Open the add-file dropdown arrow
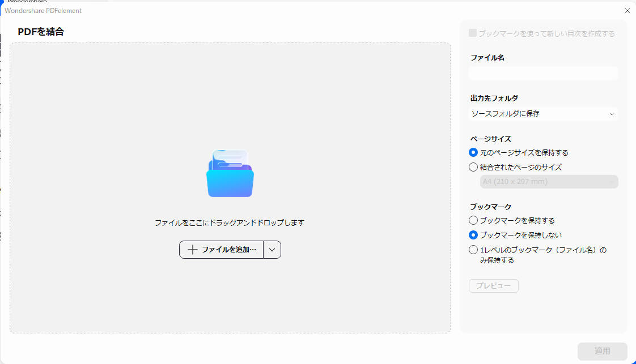The image size is (636, 364). click(272, 250)
